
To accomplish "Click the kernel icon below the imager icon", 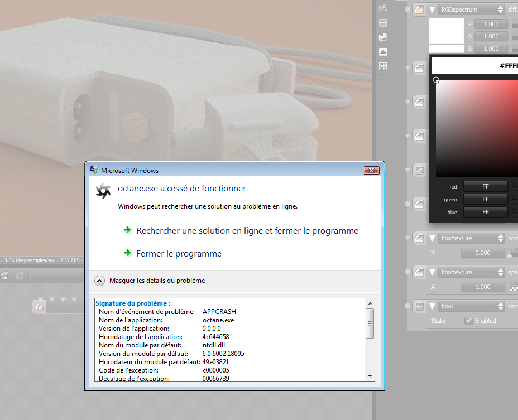I will pos(383,66).
